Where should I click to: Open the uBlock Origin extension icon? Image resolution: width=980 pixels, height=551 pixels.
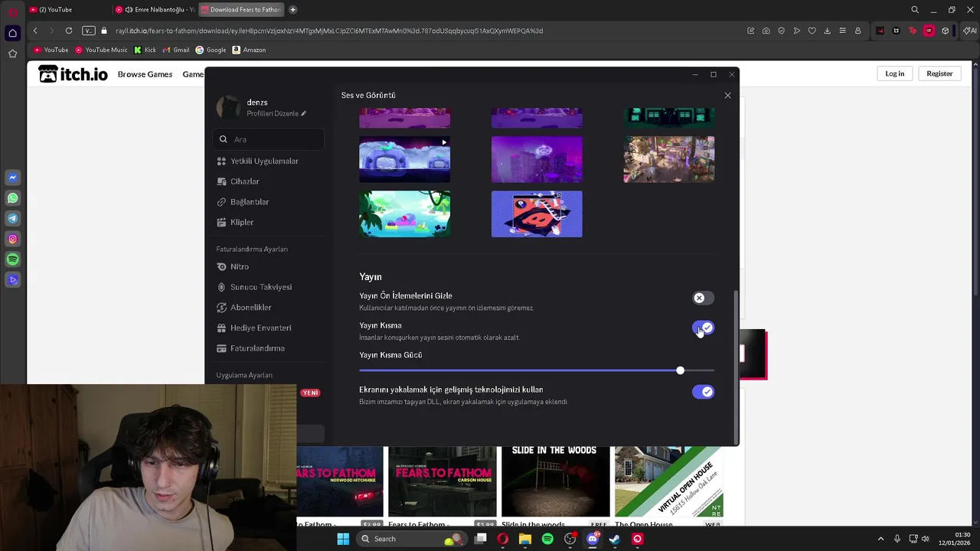pyautogui.click(x=929, y=31)
